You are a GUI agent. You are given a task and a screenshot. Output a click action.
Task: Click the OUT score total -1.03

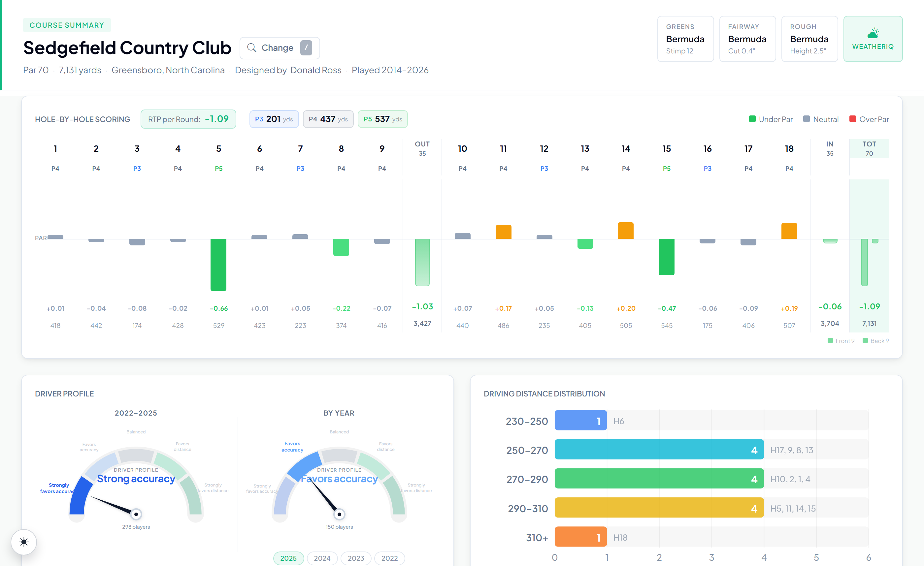click(x=422, y=307)
